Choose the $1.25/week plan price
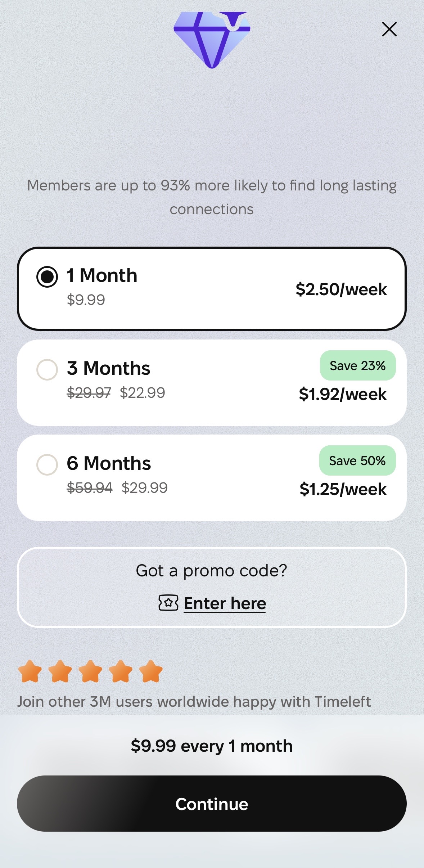The height and width of the screenshot is (868, 424). [x=343, y=489]
